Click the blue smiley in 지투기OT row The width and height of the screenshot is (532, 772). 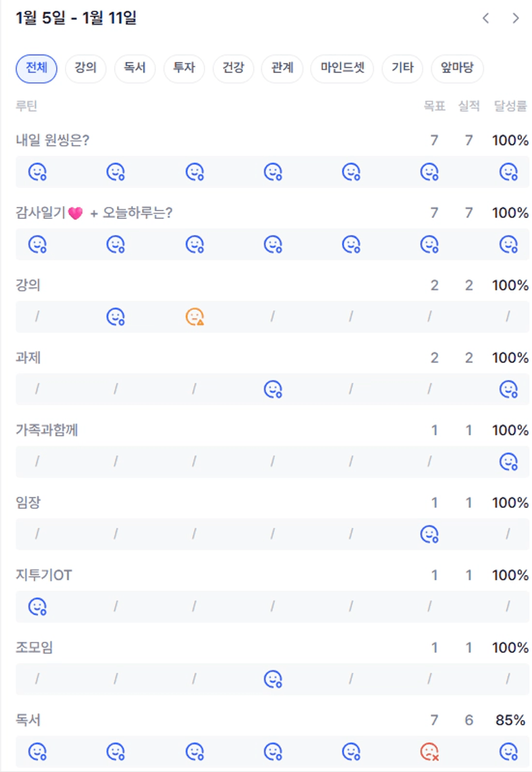(x=37, y=607)
